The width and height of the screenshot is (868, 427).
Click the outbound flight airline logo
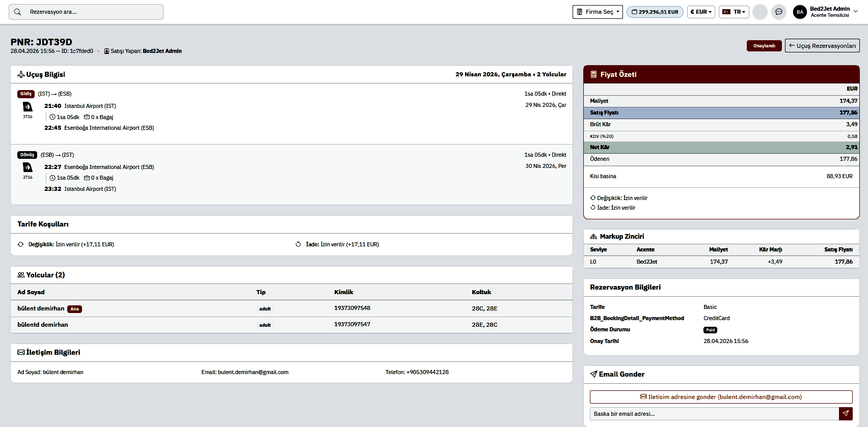28,107
